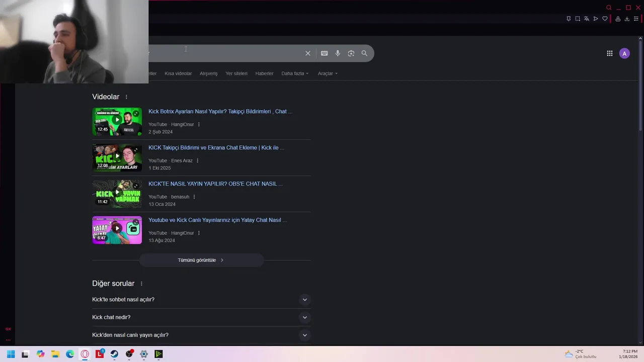The height and width of the screenshot is (362, 644).
Task: Switch to the Haberler tab
Action: (264, 73)
